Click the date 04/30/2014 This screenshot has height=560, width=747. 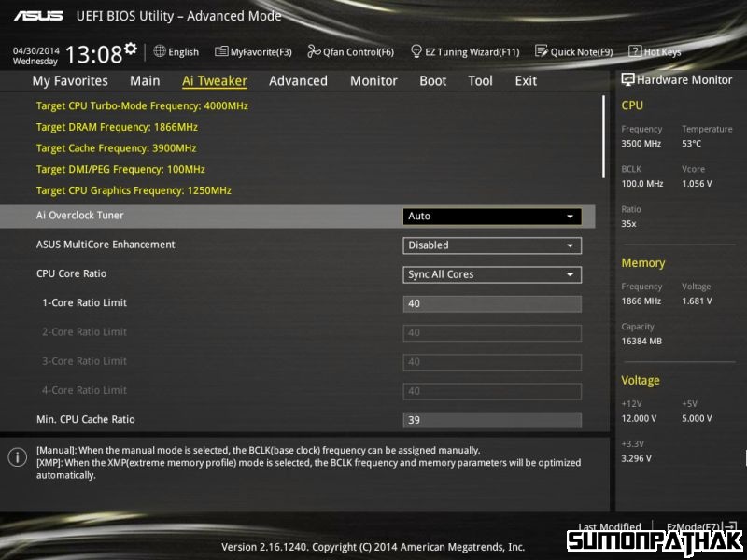36,50
